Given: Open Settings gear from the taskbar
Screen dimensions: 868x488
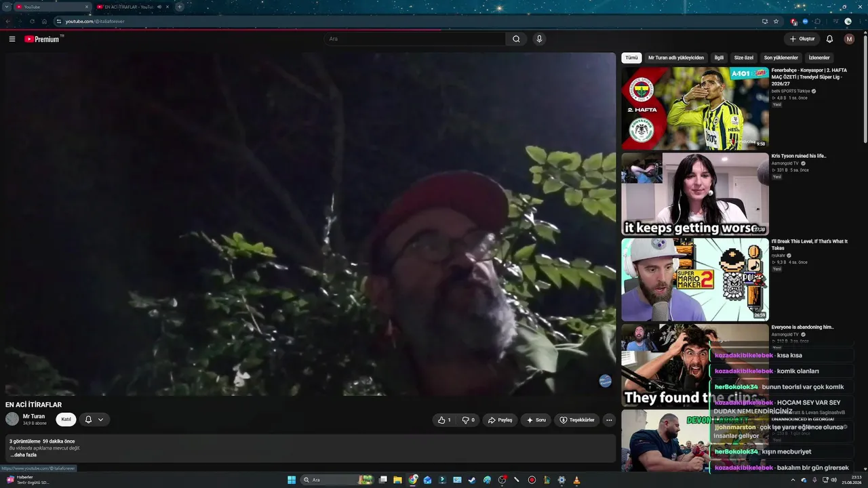Looking at the screenshot, I should pyautogui.click(x=561, y=480).
